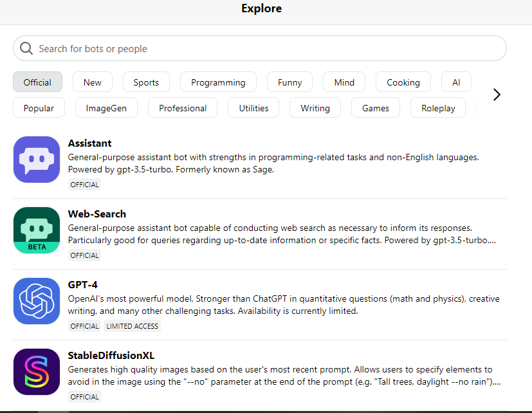Viewport: 532px width, 413px height.
Task: Click the magnifying glass search icon
Action: 26,48
